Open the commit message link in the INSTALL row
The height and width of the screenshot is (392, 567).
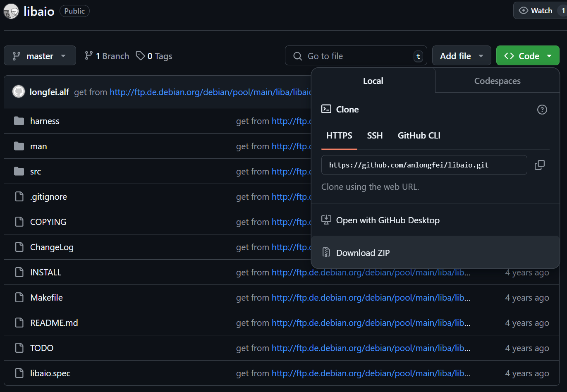click(x=371, y=272)
